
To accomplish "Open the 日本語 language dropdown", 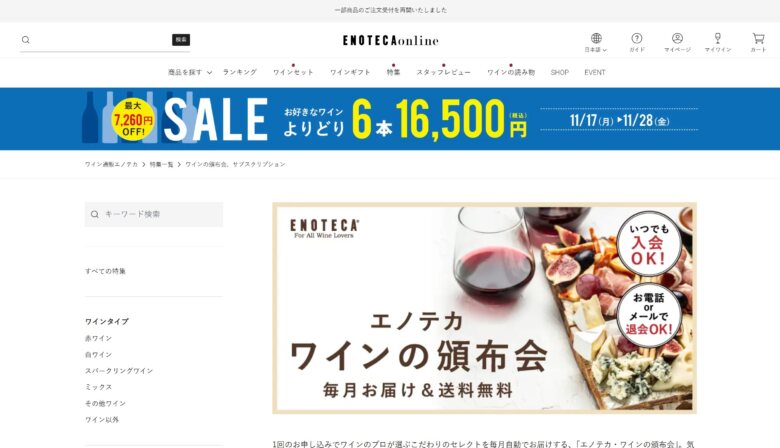I will click(595, 50).
